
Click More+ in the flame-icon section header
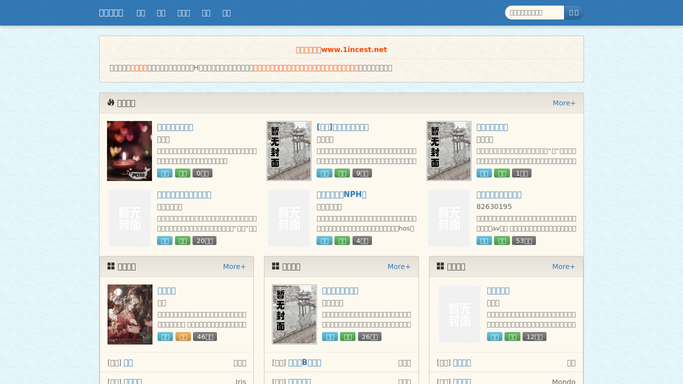pyautogui.click(x=564, y=103)
